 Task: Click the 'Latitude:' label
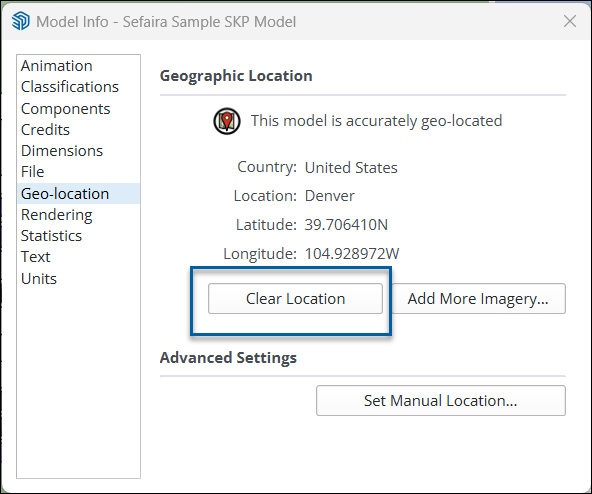(266, 224)
